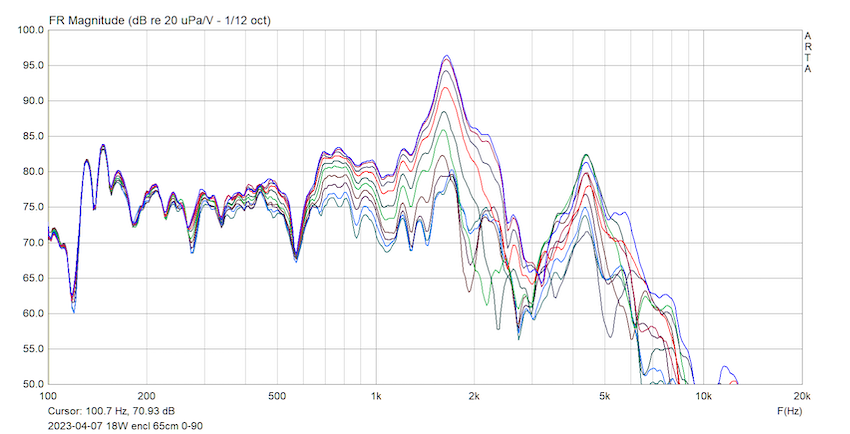
Task: Click the cursor readout text below the graph
Action: (112, 411)
